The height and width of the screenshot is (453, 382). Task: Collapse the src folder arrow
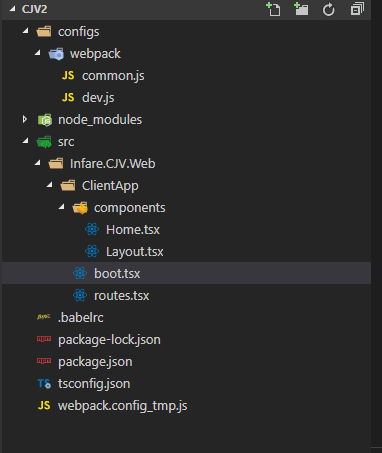[x=26, y=141]
